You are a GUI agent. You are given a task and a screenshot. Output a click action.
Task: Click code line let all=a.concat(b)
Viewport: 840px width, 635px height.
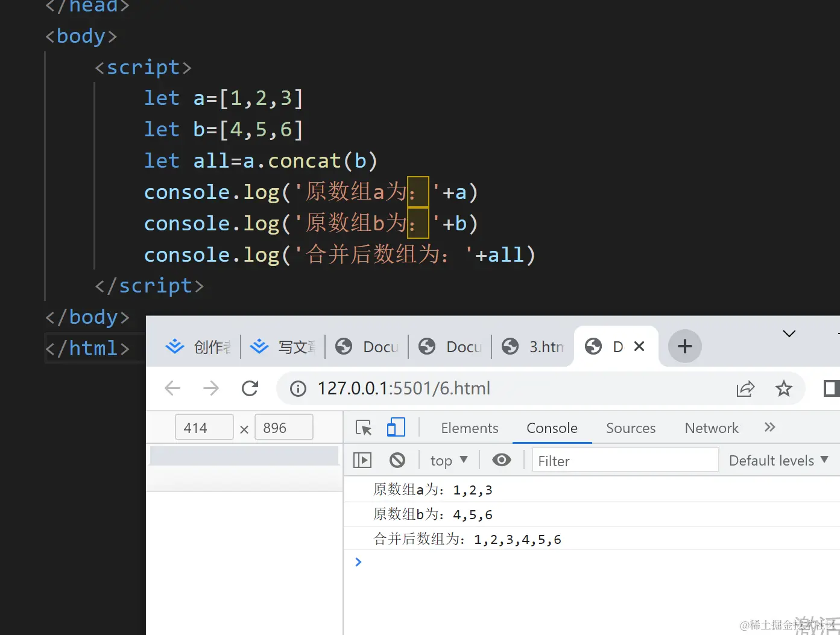point(261,160)
